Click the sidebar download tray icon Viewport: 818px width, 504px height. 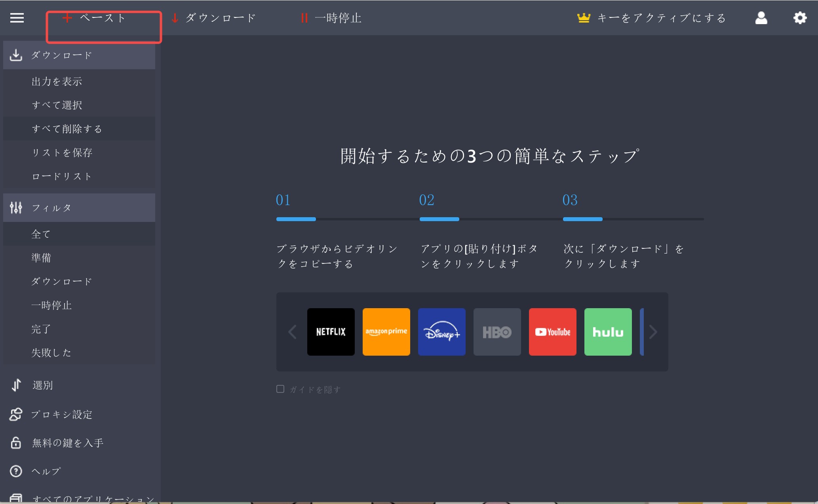click(16, 55)
